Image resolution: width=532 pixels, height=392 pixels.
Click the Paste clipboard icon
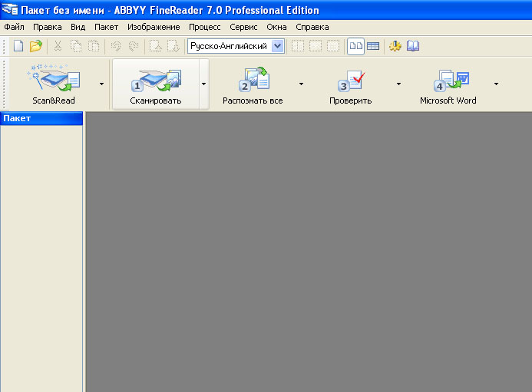(x=94, y=46)
